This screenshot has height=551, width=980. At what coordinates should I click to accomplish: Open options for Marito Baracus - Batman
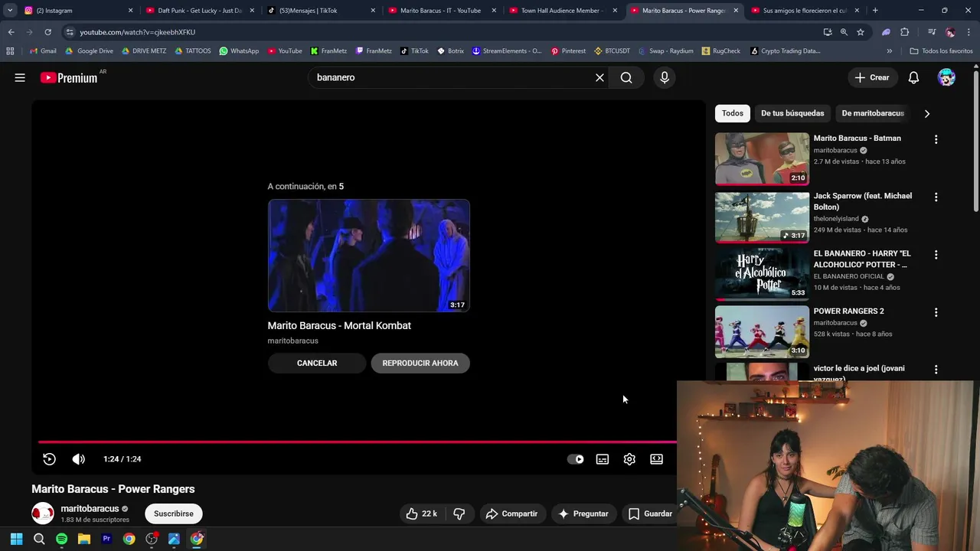[936, 139]
